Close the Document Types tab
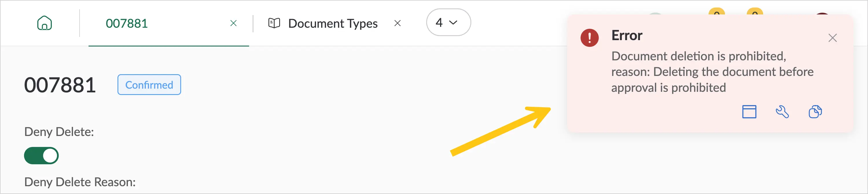This screenshot has width=868, height=194. [397, 23]
